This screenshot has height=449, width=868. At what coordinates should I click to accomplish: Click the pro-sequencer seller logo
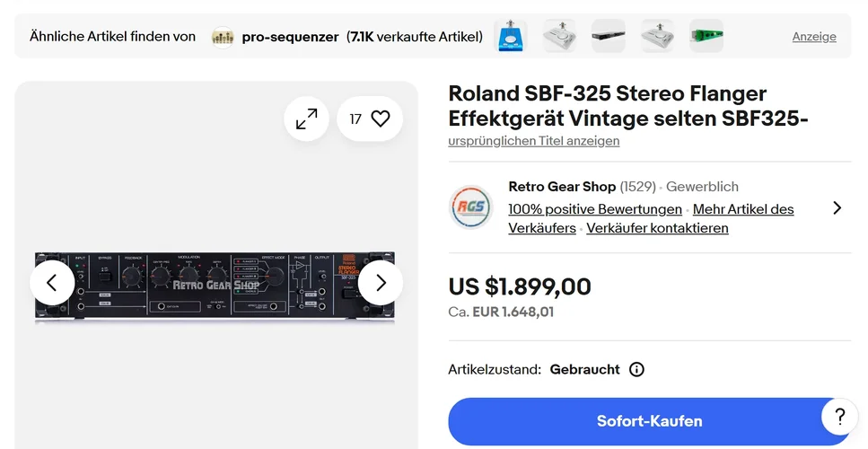tap(223, 37)
